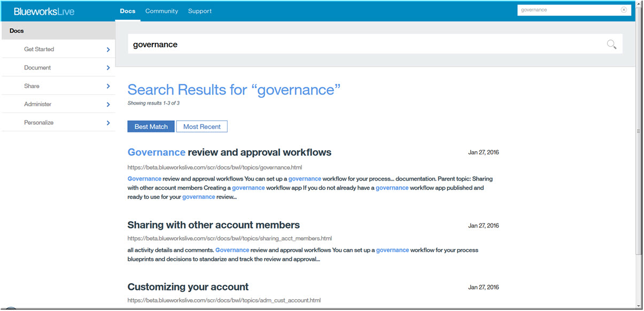Click 'Showing results 1-3 of 3' text

tap(153, 103)
